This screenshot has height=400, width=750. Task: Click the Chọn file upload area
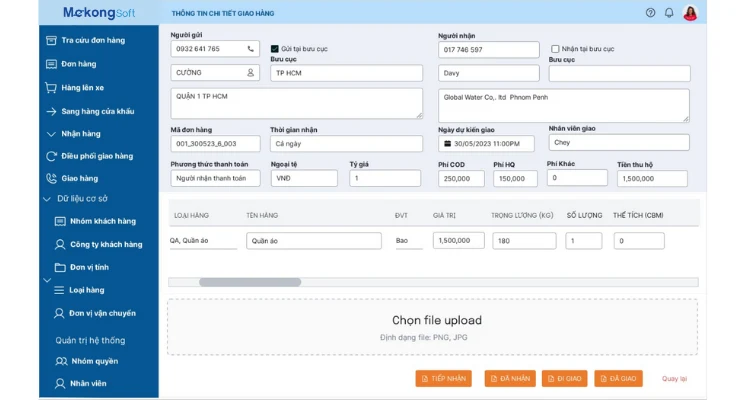pos(432,327)
